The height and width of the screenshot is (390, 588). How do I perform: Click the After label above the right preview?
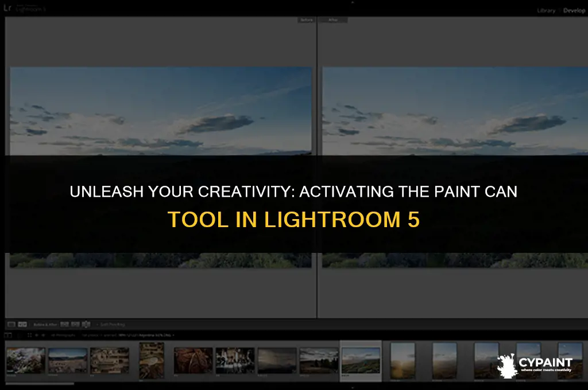pos(333,20)
